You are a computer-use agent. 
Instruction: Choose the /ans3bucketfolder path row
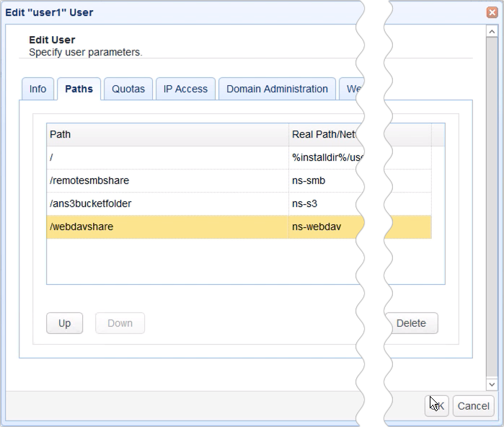click(167, 203)
